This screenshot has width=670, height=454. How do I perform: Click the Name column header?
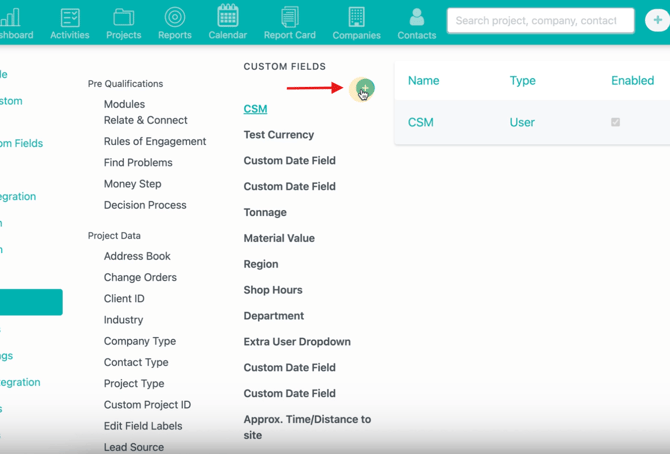[x=424, y=81]
